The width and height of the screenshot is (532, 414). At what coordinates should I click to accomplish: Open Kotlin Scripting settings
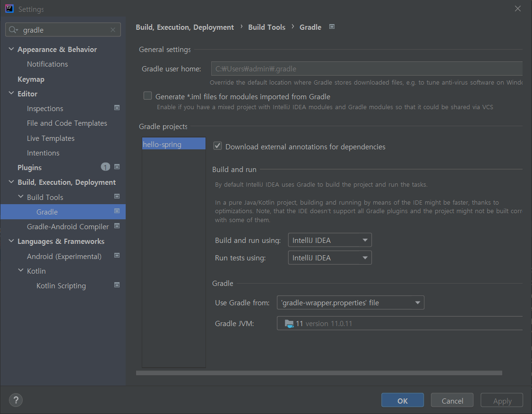(x=61, y=286)
